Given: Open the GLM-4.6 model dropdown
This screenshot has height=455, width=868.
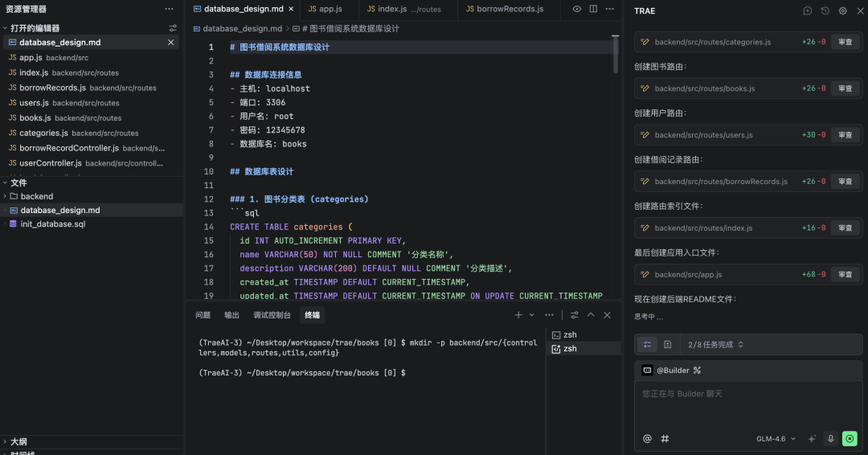Looking at the screenshot, I should click(x=776, y=438).
